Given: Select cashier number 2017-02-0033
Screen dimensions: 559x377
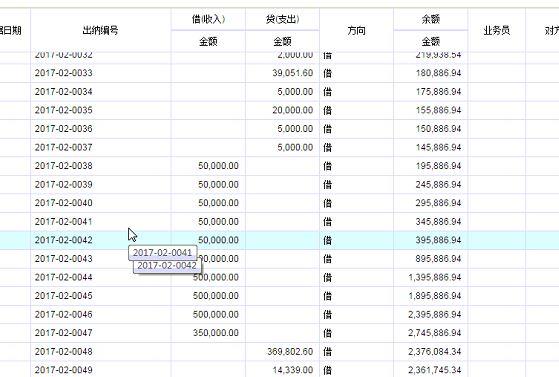Looking at the screenshot, I should tap(63, 73).
